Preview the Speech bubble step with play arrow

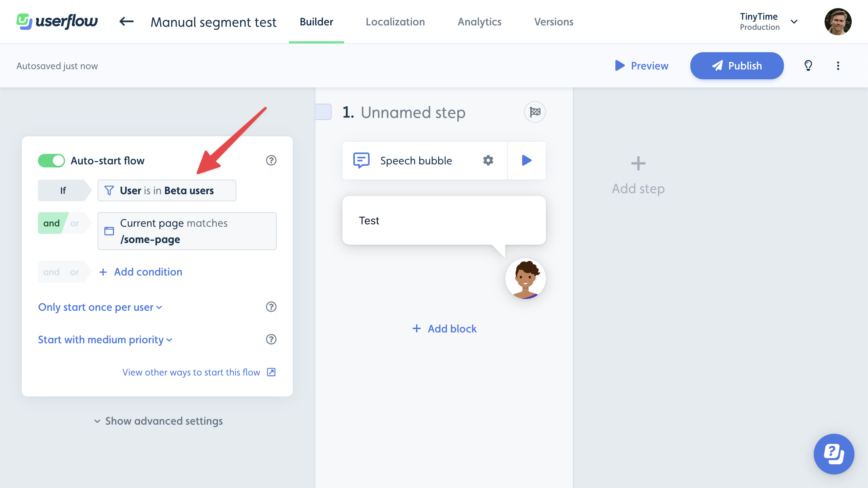coord(527,160)
